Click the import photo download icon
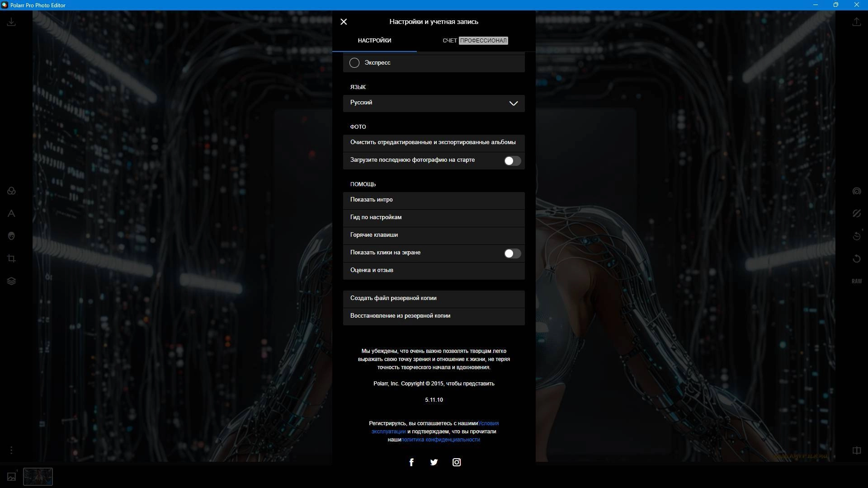868x488 pixels. [11, 22]
